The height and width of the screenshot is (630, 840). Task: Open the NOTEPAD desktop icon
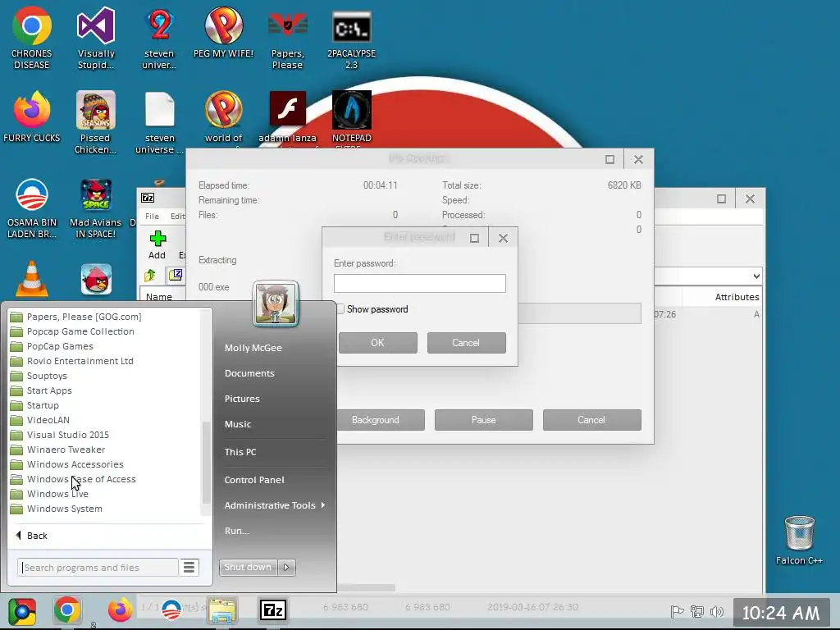pyautogui.click(x=351, y=116)
